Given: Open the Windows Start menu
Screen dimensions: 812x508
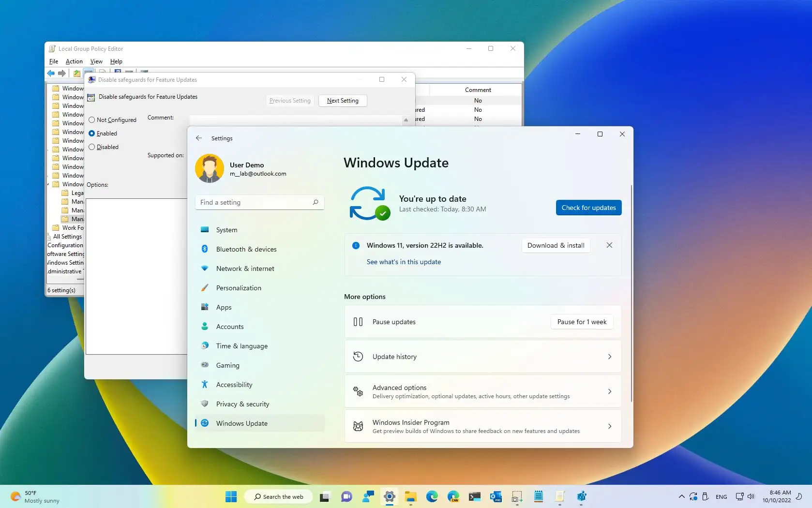Looking at the screenshot, I should coord(231,496).
